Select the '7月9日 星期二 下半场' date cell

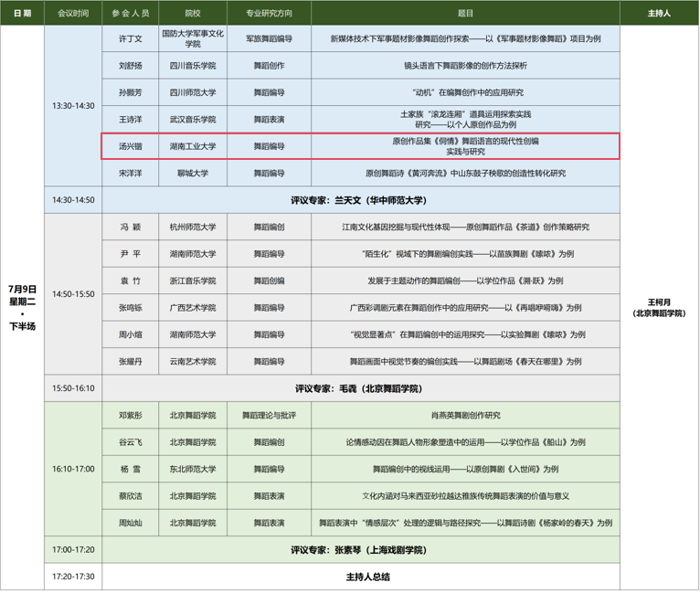22,307
